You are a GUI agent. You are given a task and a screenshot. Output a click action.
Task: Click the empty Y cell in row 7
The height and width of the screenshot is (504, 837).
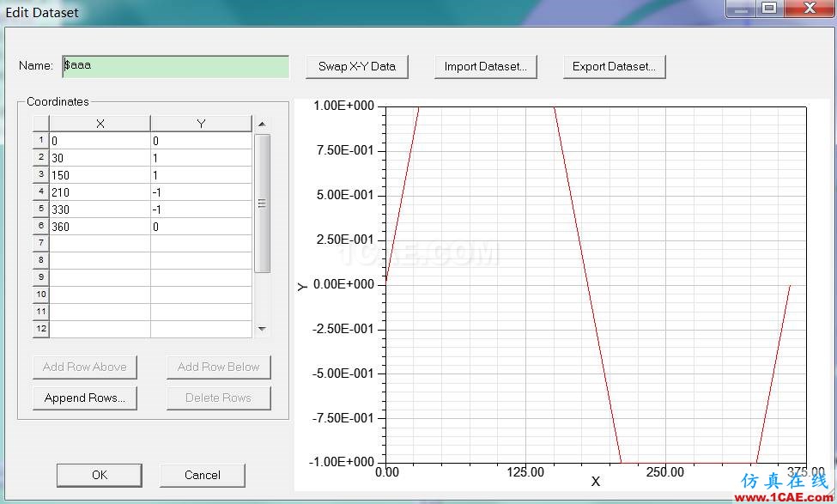point(201,244)
